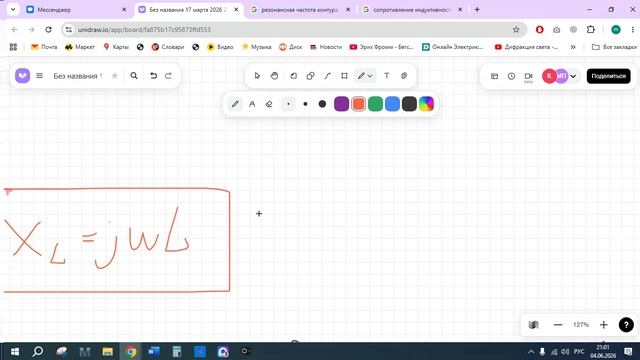
Task: Select the sticky note tool
Action: tap(293, 76)
